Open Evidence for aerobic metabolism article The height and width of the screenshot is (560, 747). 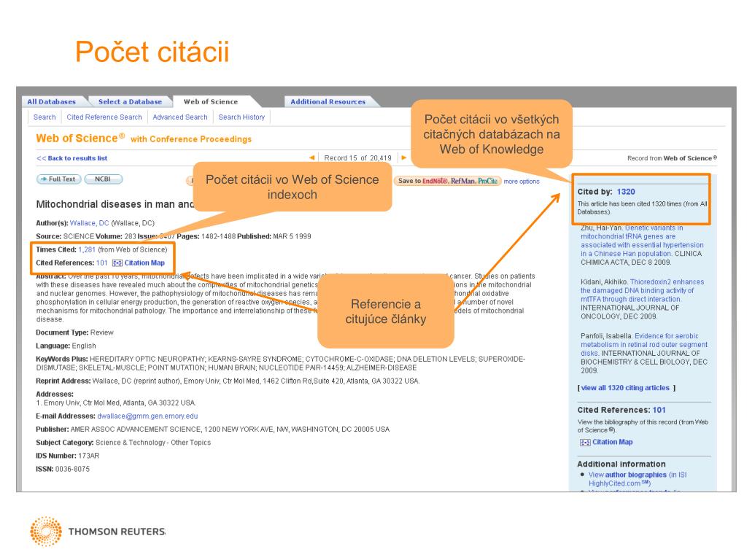[644, 344]
